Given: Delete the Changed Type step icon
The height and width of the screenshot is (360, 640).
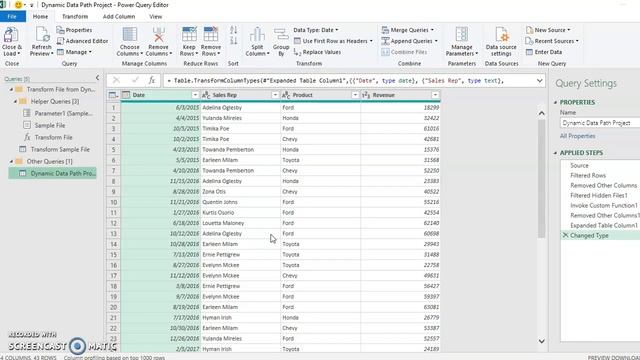Looking at the screenshot, I should tap(565, 236).
